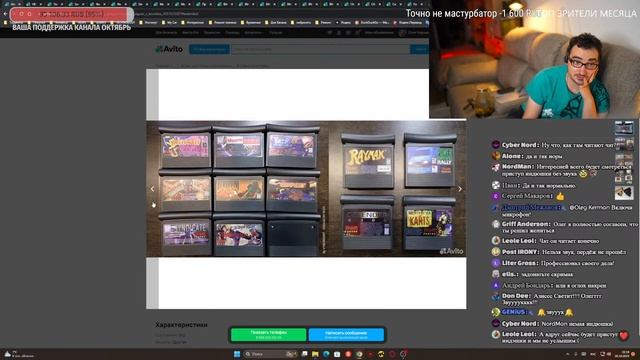Screen dimensions: 640x360
Task: Click the Karts cartridge in the photo
Action: click(x=429, y=223)
